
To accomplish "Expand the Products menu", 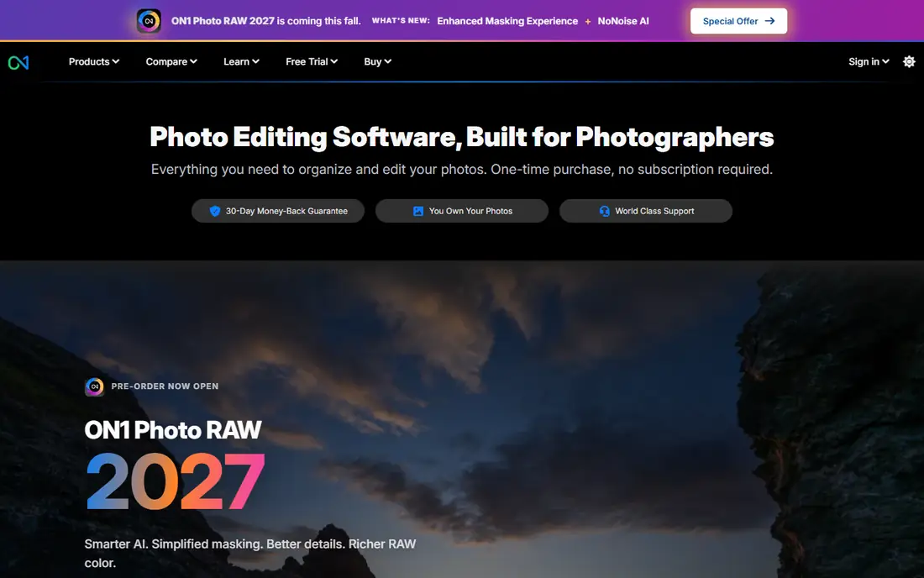I will (x=94, y=61).
